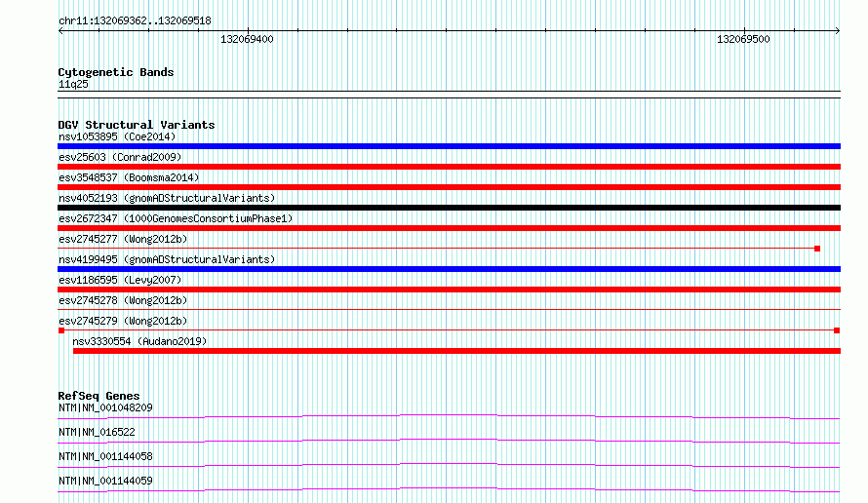The height and width of the screenshot is (503, 868).
Task: Select the blue nsv1053895 variant bar
Action: pos(449,146)
